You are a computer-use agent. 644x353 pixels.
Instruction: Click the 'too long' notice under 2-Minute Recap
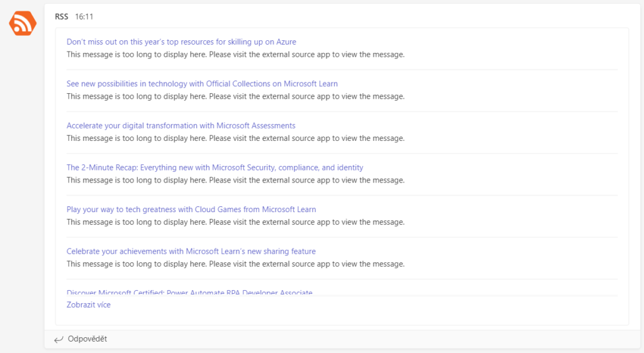235,180
